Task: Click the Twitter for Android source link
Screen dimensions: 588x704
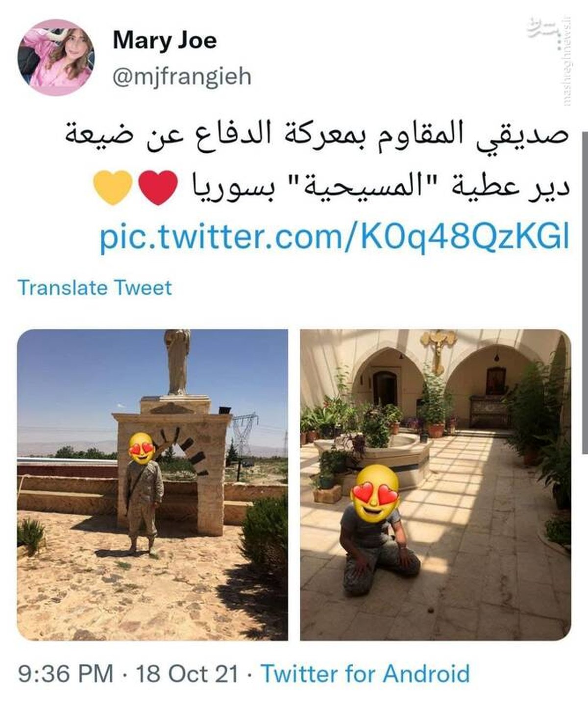Action: (x=366, y=674)
